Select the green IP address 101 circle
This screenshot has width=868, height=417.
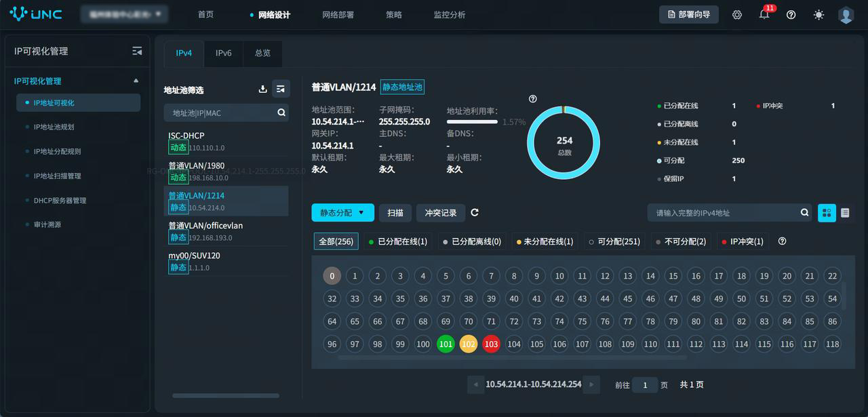click(446, 344)
